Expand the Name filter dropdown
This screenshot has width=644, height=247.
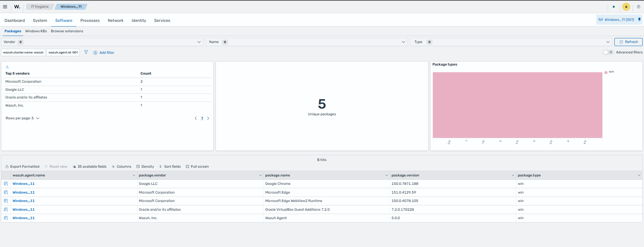(307, 42)
